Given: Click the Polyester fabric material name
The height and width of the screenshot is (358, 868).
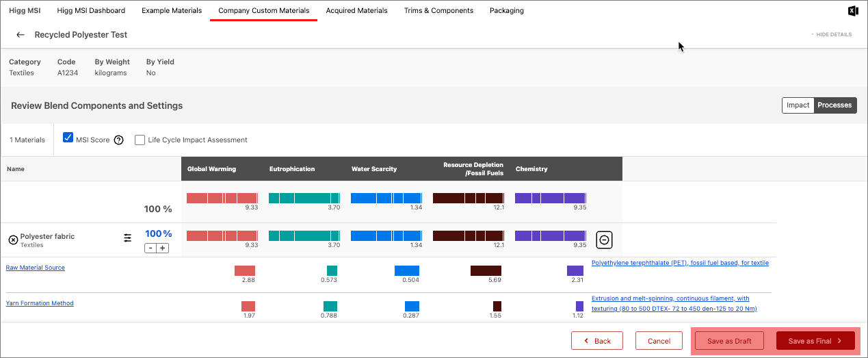Looking at the screenshot, I should click(x=47, y=236).
